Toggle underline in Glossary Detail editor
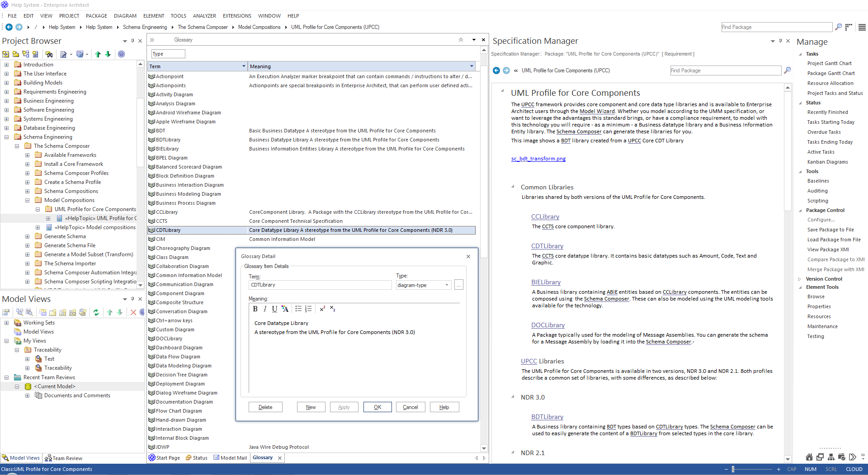This screenshot has height=475, width=868. 274,309
